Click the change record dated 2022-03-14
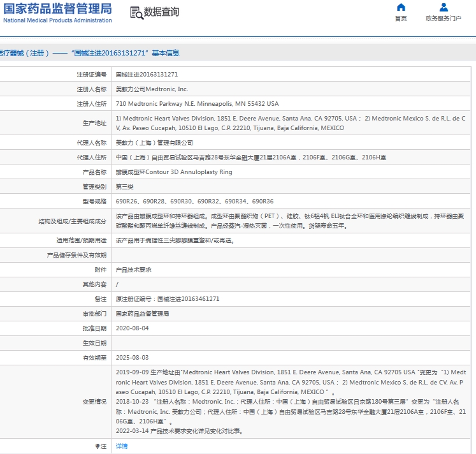This screenshot has height=454, width=476. [x=179, y=431]
